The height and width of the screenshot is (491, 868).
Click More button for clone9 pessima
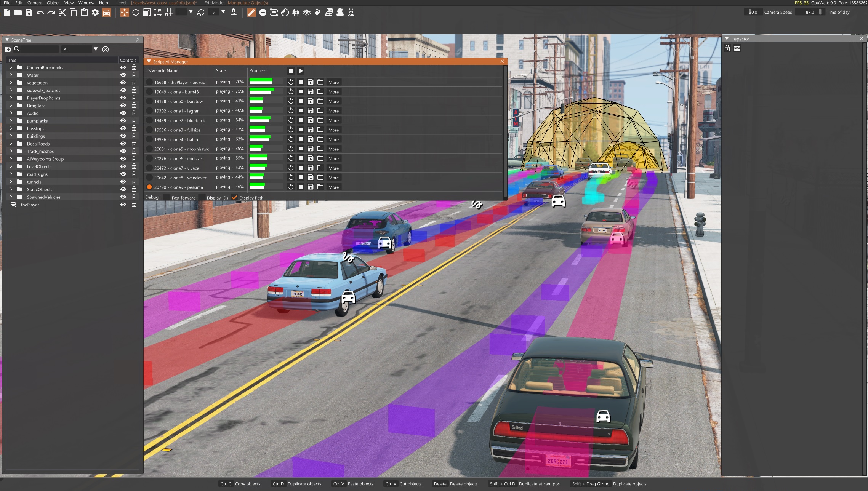333,187
